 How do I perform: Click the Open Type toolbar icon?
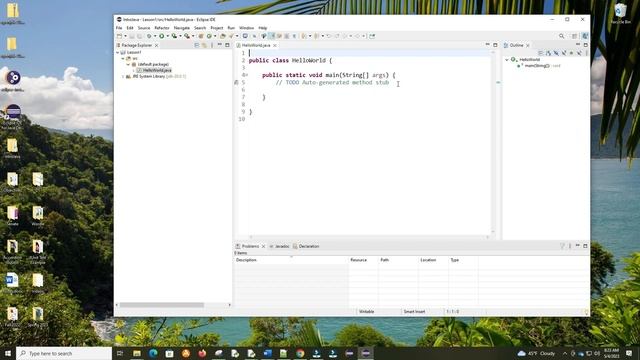coord(222,36)
